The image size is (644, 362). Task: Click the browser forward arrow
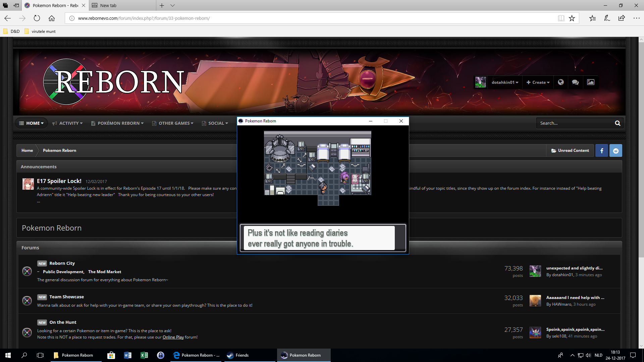pyautogui.click(x=22, y=18)
